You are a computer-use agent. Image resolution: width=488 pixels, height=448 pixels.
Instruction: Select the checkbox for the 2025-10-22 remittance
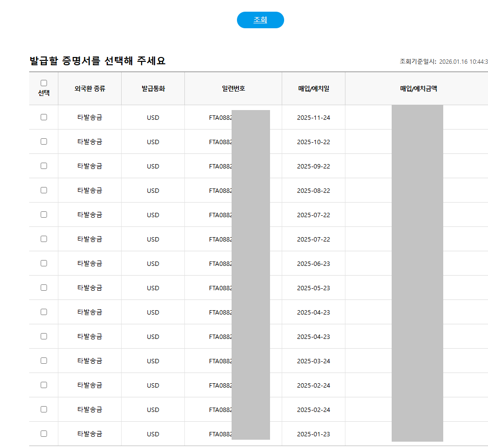click(44, 141)
